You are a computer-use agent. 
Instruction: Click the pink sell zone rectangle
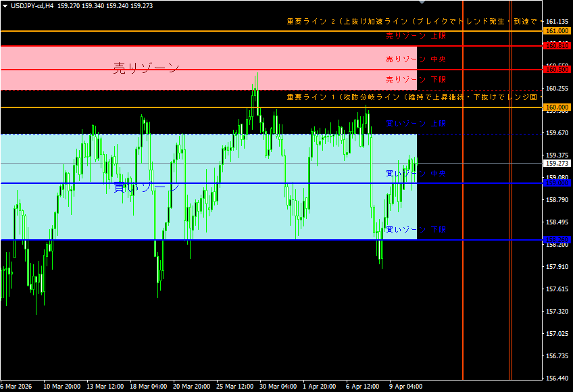point(270,57)
